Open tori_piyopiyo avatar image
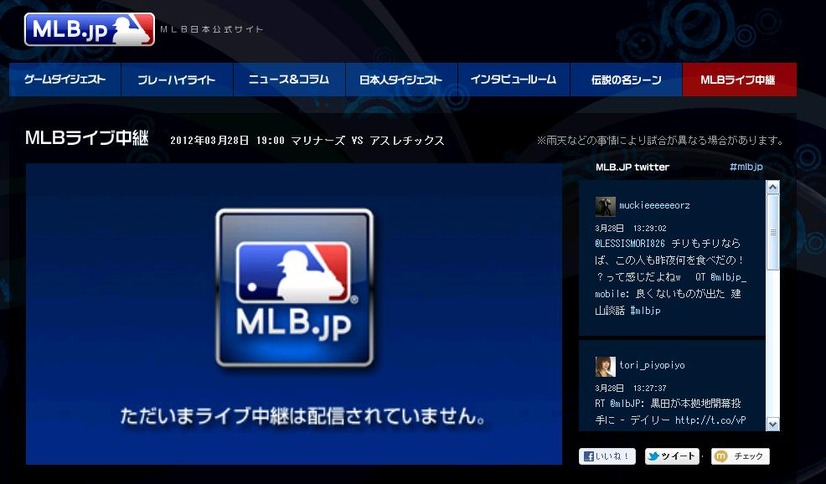This screenshot has width=826, height=484. 605,367
